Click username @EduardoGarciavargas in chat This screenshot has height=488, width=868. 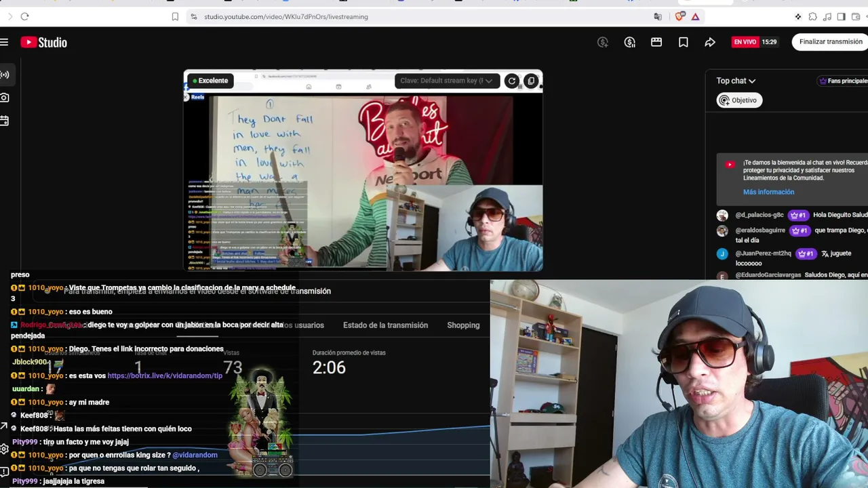point(768,275)
